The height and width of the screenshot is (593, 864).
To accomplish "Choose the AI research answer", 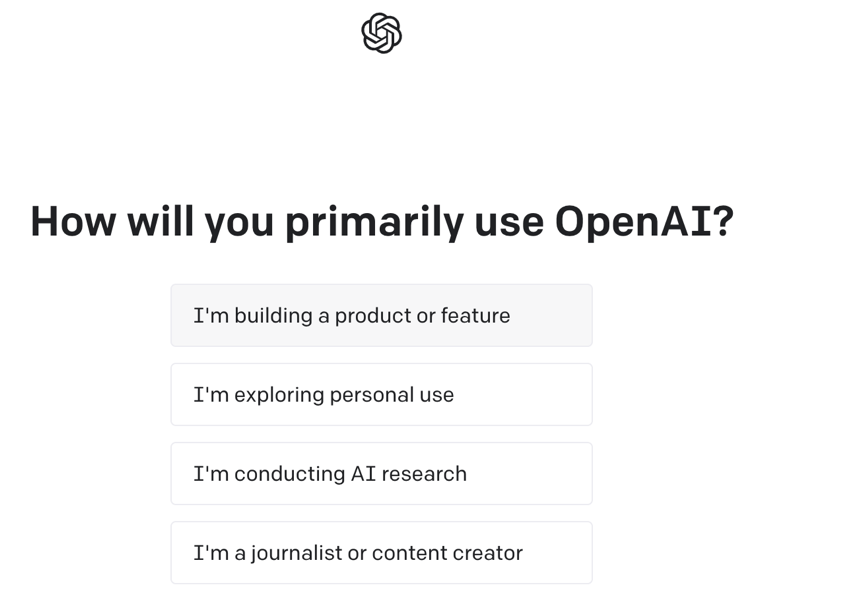I will (x=381, y=473).
